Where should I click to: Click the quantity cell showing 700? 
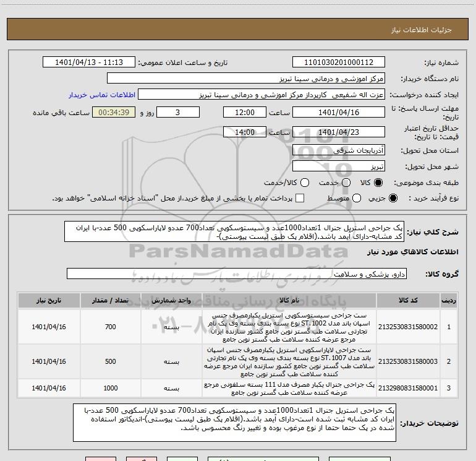tap(111, 327)
